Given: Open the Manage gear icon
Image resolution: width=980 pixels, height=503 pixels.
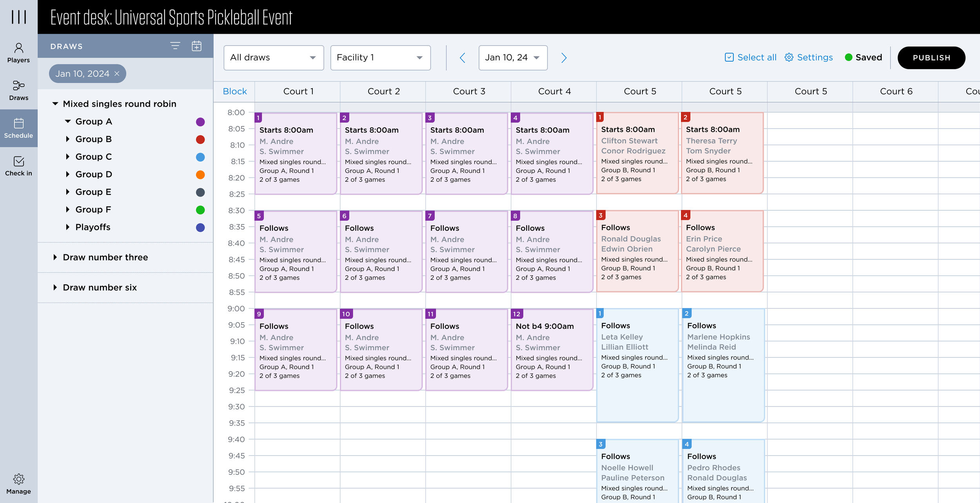Looking at the screenshot, I should point(18,483).
